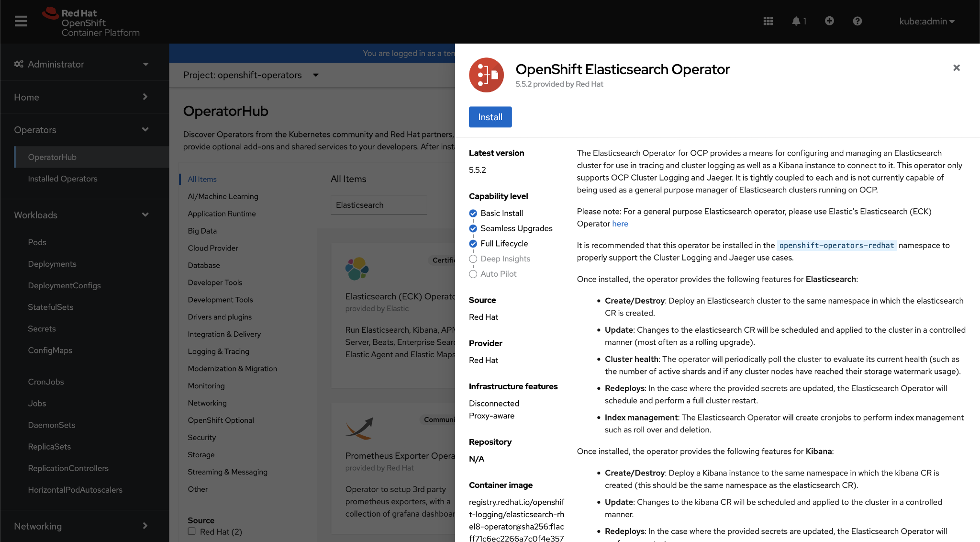The width and height of the screenshot is (980, 542).
Task: Open the help question mark menu
Action: [857, 21]
